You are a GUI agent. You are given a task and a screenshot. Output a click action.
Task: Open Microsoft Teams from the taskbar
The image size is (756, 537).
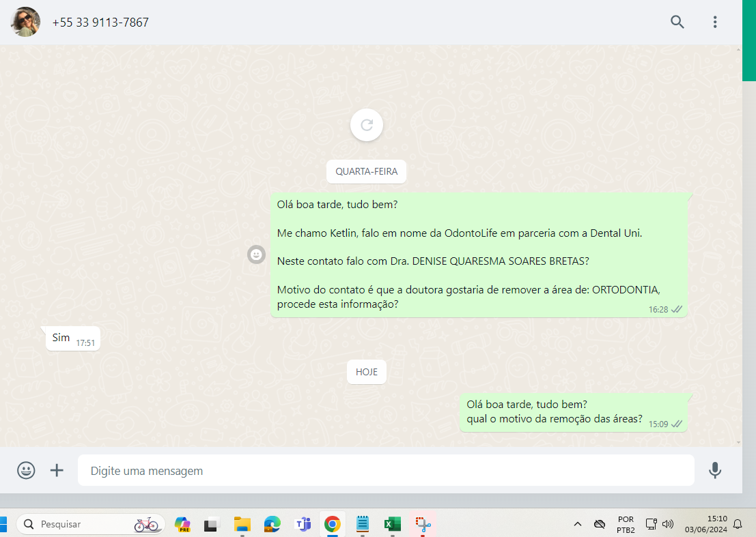click(303, 524)
